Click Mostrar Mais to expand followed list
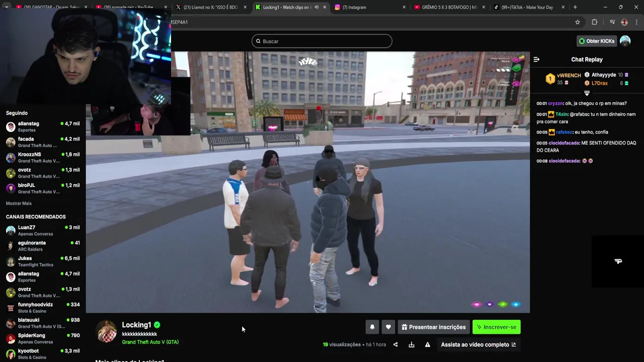Image resolution: width=644 pixels, height=362 pixels. click(19, 203)
